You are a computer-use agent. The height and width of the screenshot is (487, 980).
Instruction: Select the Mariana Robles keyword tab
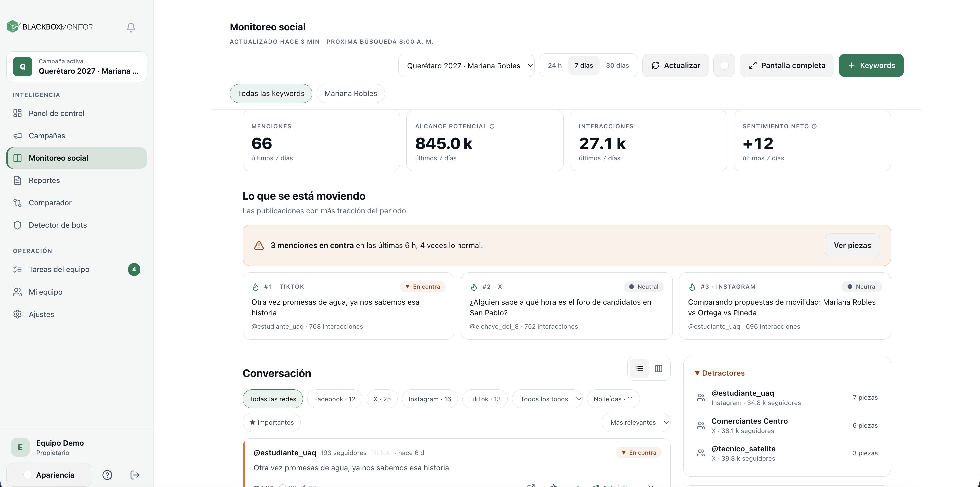coord(350,94)
